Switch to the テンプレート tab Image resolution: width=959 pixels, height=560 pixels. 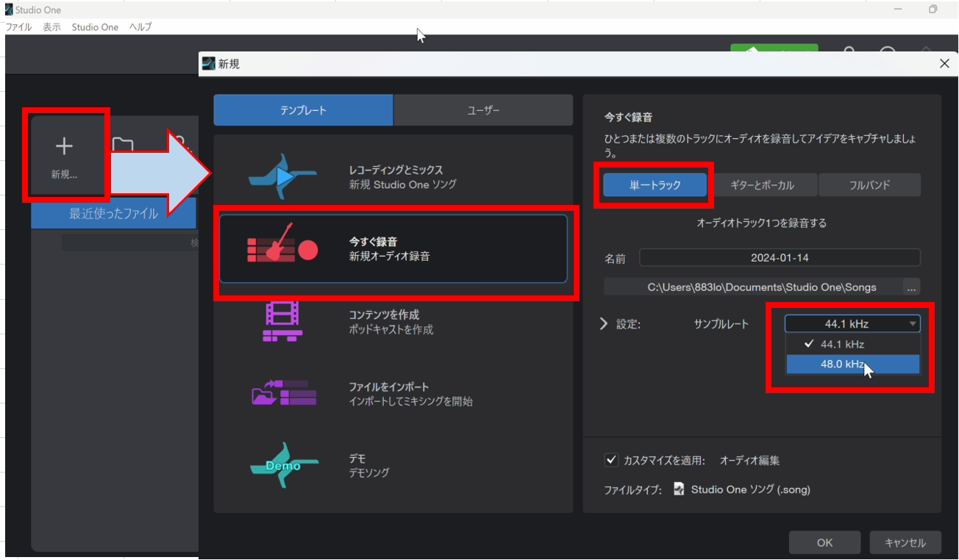(303, 110)
